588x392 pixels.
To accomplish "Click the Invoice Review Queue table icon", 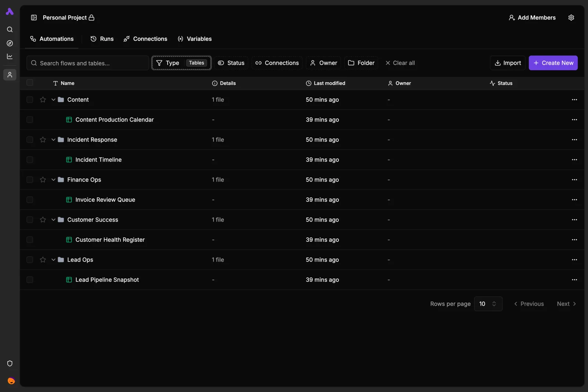I will click(x=69, y=200).
